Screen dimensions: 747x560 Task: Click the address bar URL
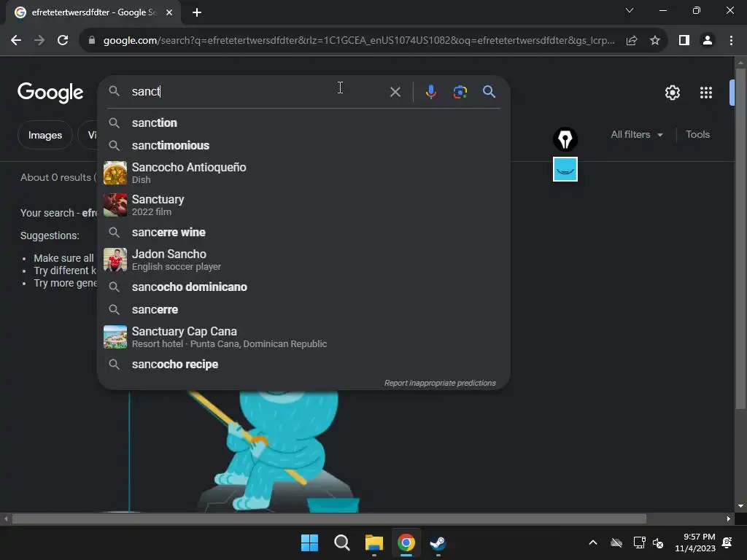[x=359, y=41]
